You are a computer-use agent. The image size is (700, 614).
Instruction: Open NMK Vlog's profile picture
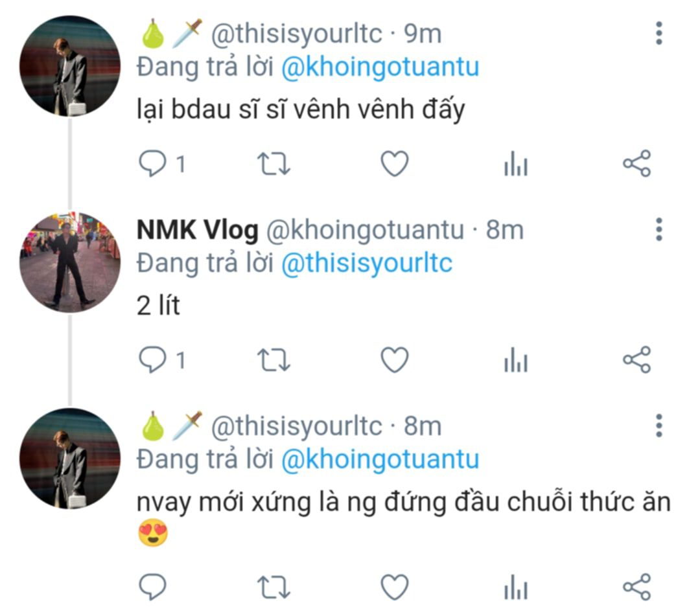click(70, 262)
